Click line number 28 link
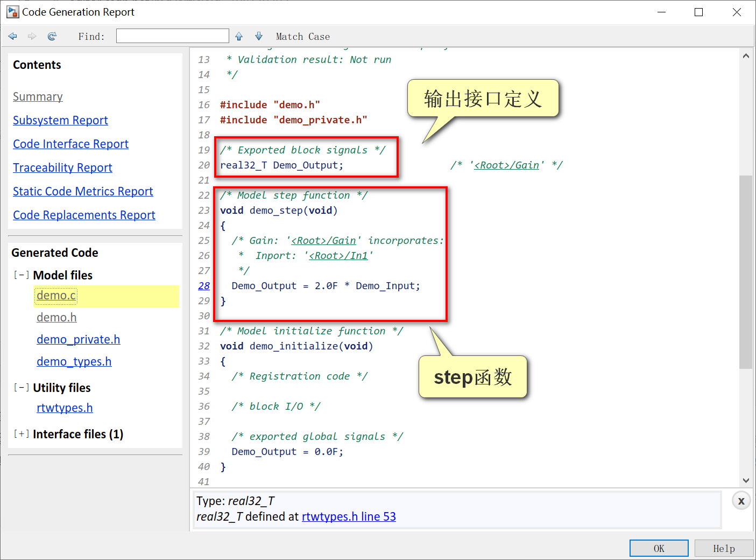756x560 pixels. (x=204, y=286)
